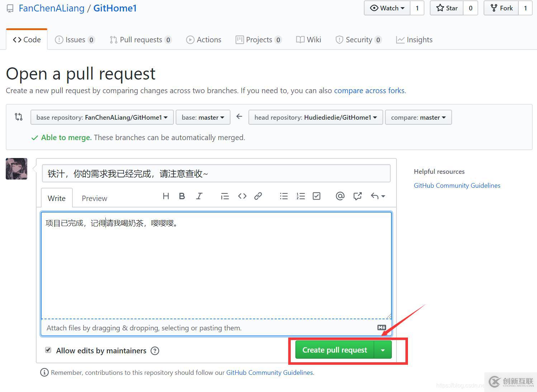Star the repository
Image resolution: width=537 pixels, height=392 pixels.
coord(447,8)
